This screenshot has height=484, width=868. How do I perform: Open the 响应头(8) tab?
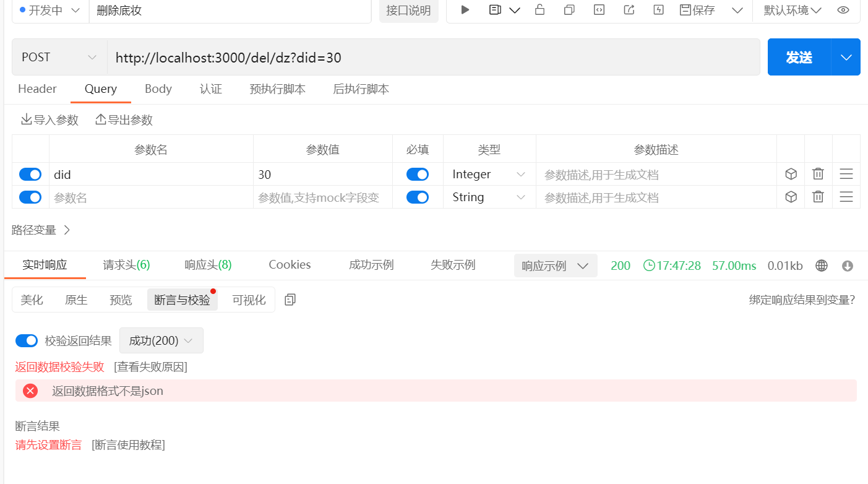[x=208, y=265]
